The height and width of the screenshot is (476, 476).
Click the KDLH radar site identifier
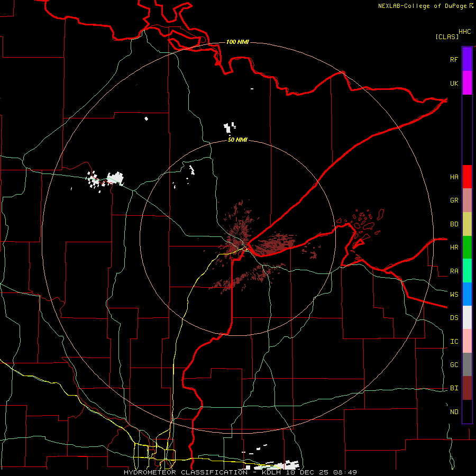[x=271, y=472]
